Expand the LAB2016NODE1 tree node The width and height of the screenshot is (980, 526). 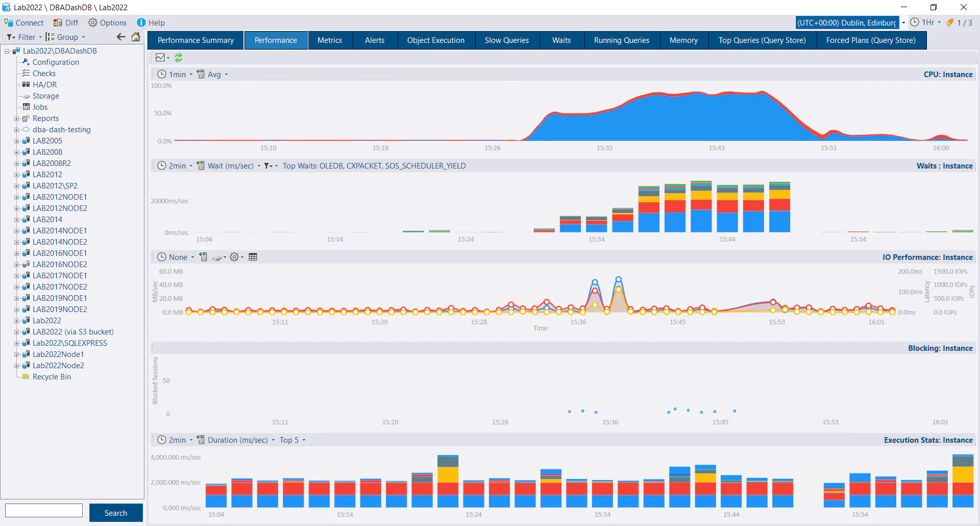tap(16, 253)
